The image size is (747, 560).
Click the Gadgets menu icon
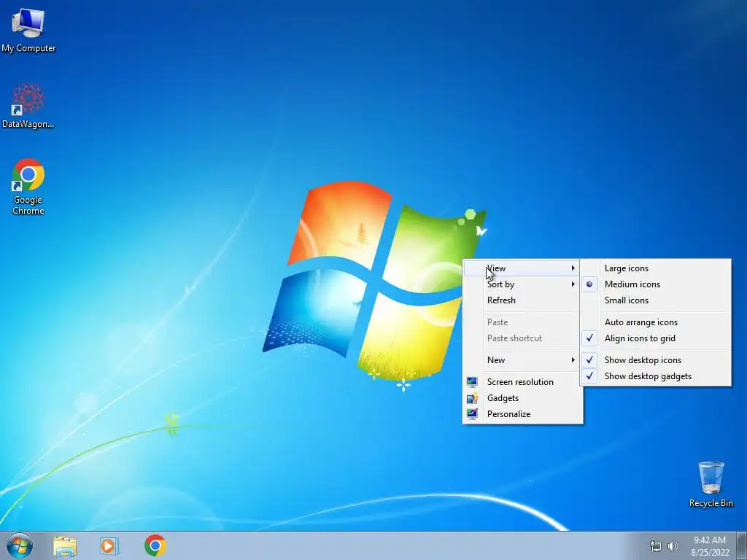tap(472, 398)
